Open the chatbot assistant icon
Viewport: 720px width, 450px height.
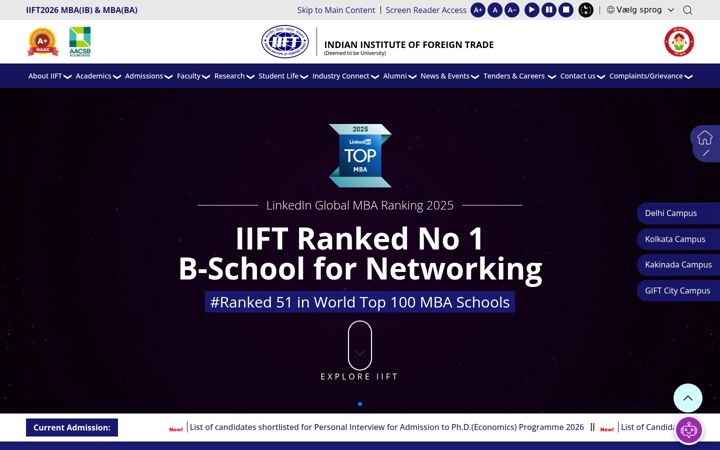point(689,431)
